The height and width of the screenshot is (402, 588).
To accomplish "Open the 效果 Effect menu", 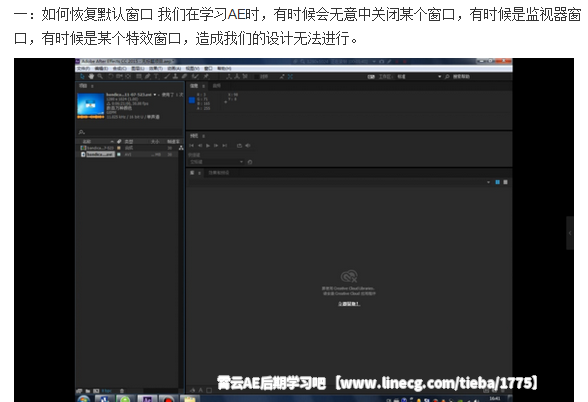I will 156,69.
